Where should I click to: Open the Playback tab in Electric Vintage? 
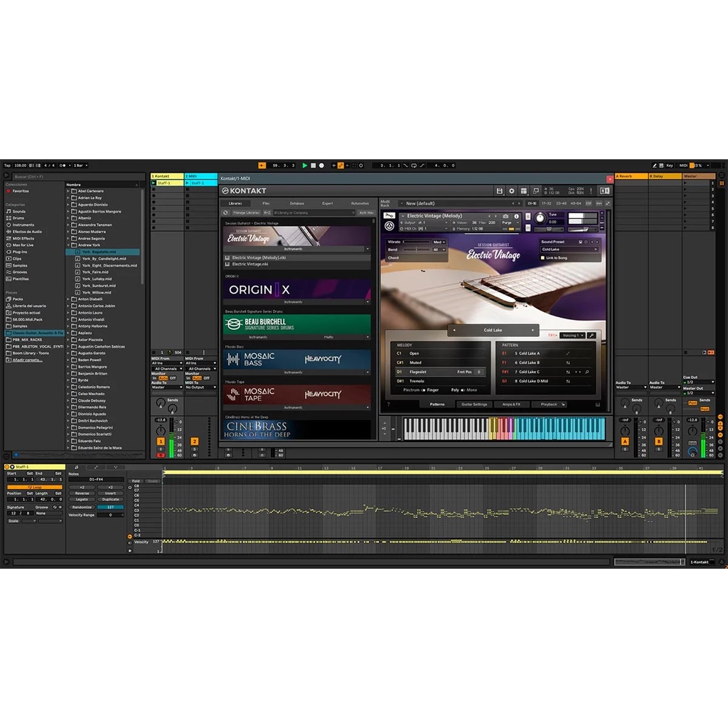pos(549,405)
